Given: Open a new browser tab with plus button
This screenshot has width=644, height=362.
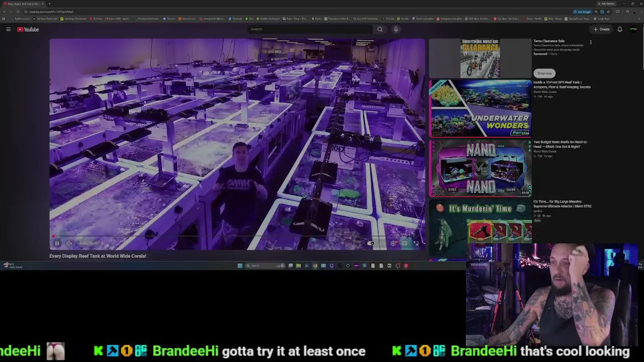Looking at the screenshot, I should 49,4.
